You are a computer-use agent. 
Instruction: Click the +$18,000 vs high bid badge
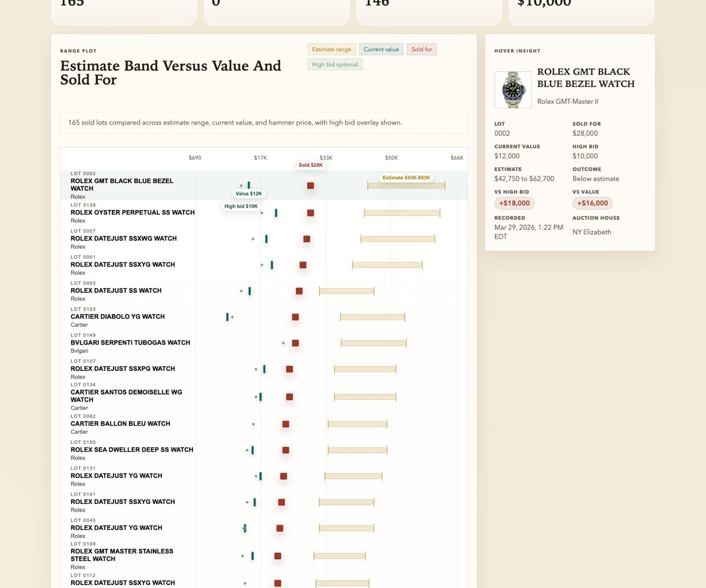tap(514, 203)
